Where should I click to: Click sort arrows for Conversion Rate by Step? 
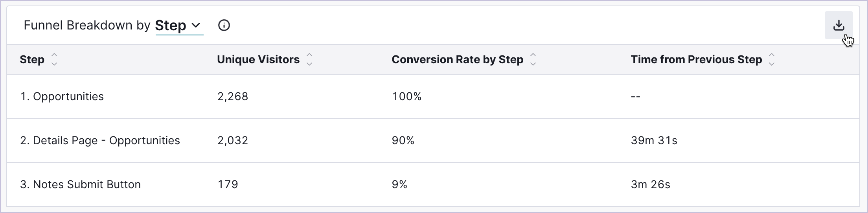coord(533,59)
